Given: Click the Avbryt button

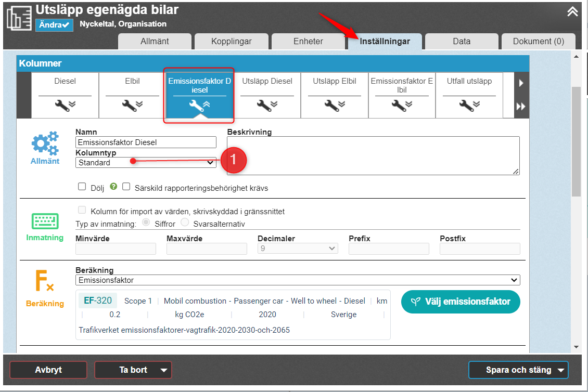Looking at the screenshot, I should pyautogui.click(x=48, y=370).
